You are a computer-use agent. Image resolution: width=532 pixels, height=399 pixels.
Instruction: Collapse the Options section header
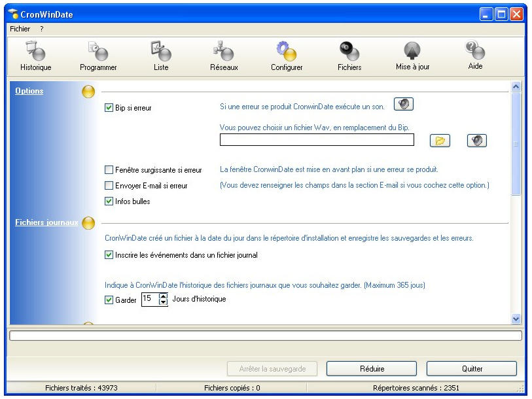[88, 92]
